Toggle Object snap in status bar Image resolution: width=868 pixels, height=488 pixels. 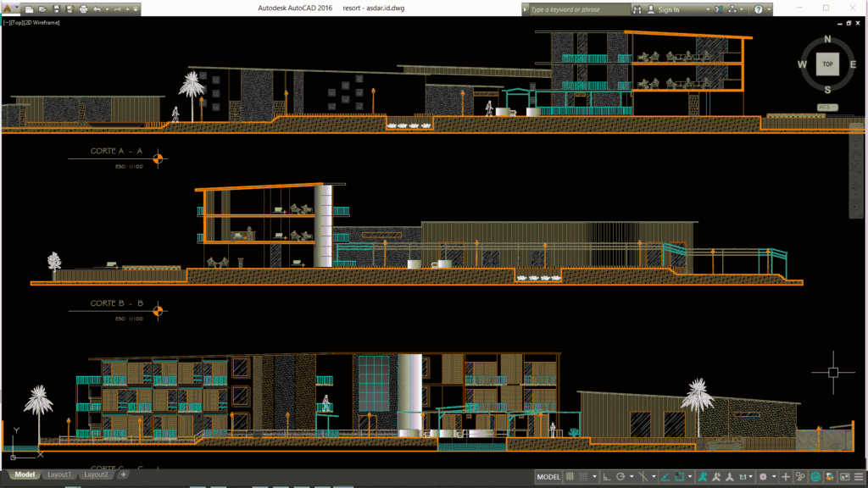click(x=680, y=477)
